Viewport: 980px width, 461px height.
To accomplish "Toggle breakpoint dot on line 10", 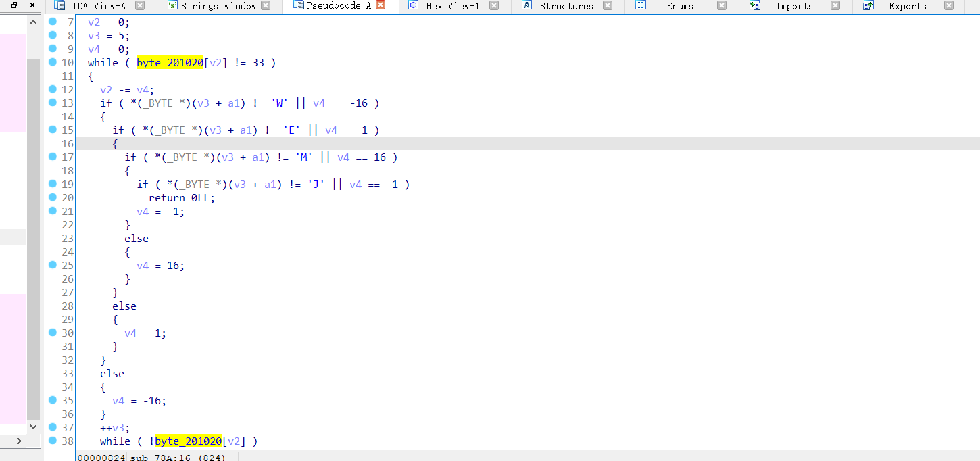I will (x=53, y=62).
